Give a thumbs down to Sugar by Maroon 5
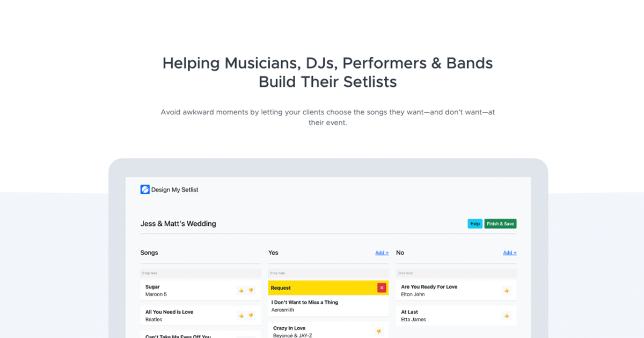The width and height of the screenshot is (644, 338). (x=251, y=290)
